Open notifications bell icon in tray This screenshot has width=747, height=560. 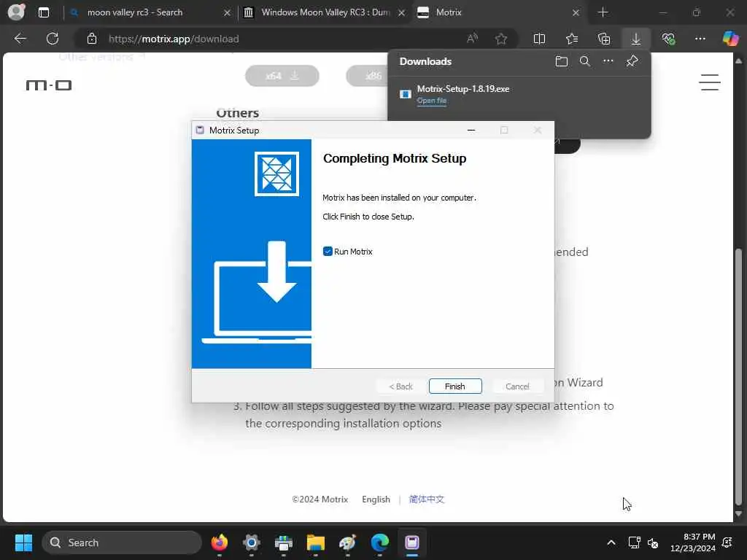coord(727,542)
